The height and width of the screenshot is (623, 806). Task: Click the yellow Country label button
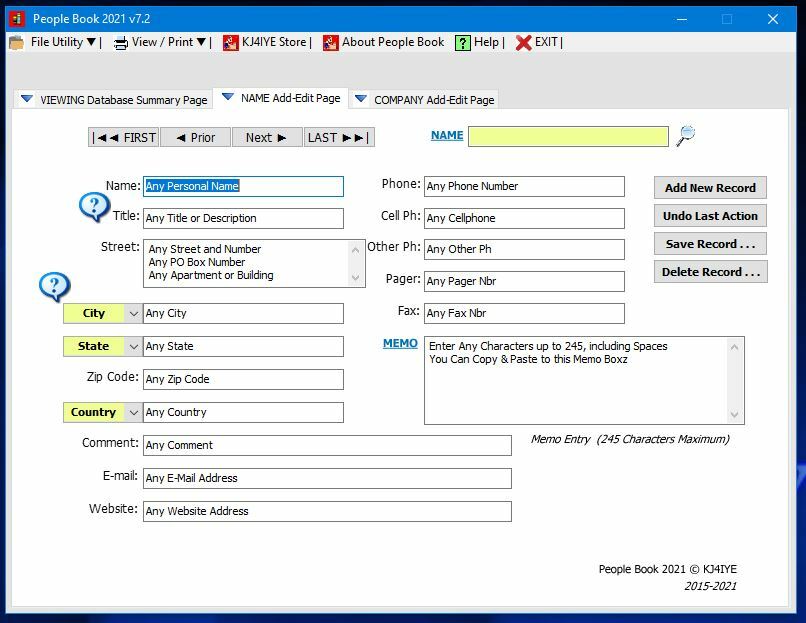pos(94,412)
